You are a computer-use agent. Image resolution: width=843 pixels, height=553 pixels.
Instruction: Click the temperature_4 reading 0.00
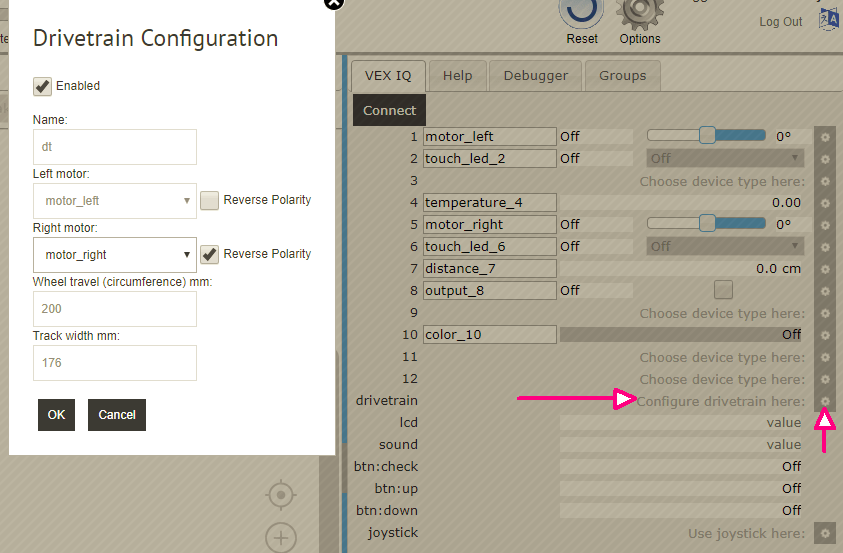[786, 203]
